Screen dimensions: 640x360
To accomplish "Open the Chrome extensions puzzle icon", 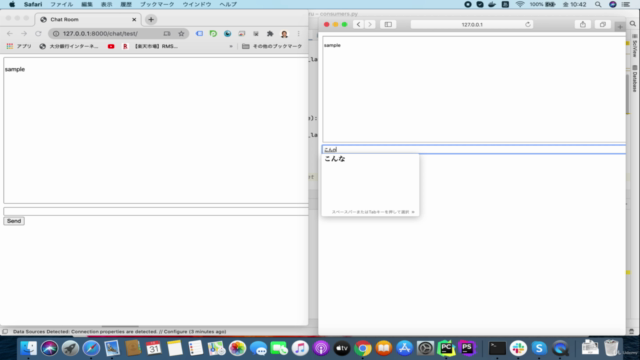I will click(x=270, y=33).
